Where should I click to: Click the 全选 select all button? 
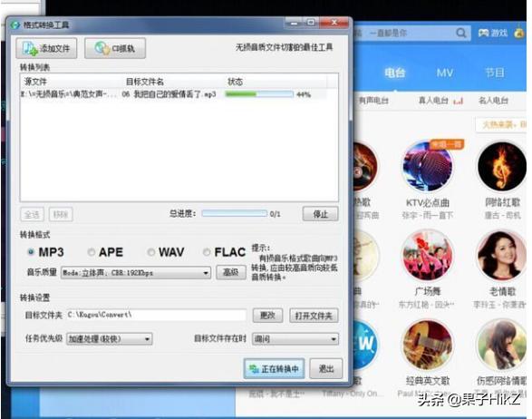(x=32, y=215)
